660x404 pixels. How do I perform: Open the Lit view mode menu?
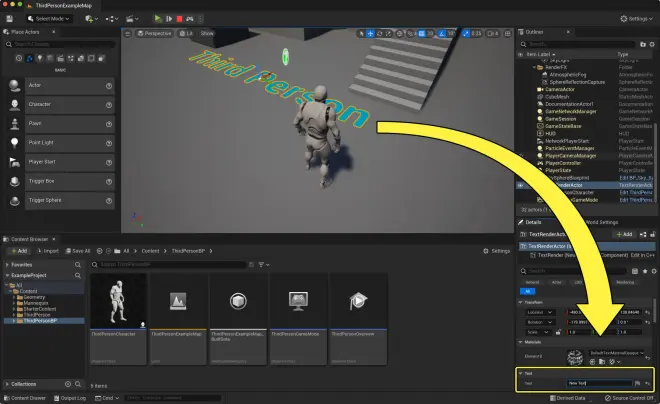click(x=186, y=34)
